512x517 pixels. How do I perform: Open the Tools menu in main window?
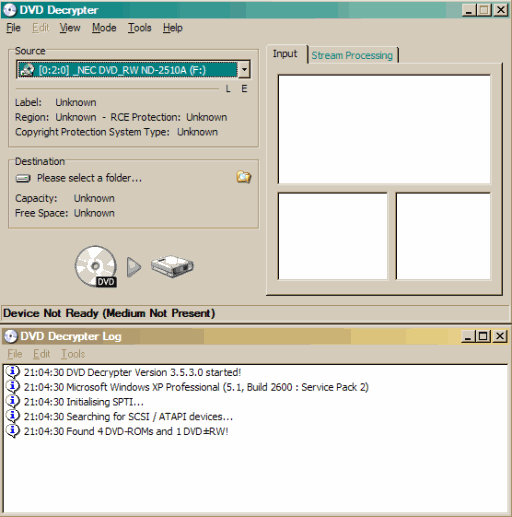(x=140, y=28)
